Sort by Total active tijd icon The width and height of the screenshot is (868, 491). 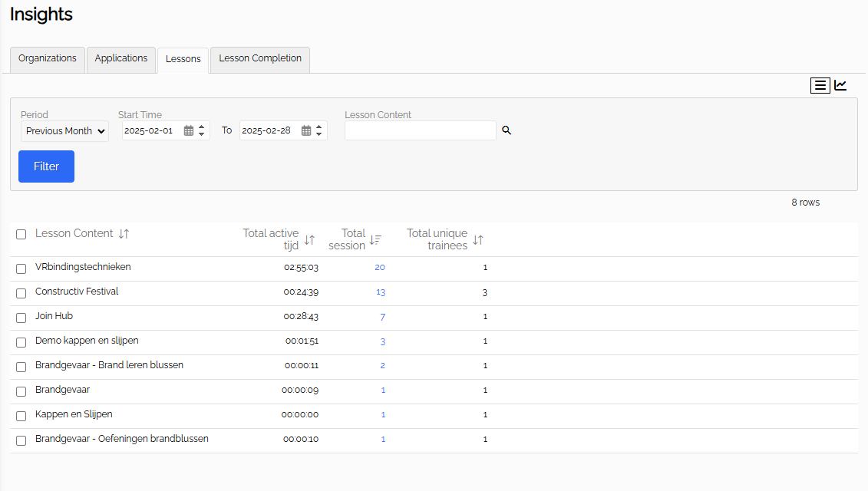[x=309, y=239]
